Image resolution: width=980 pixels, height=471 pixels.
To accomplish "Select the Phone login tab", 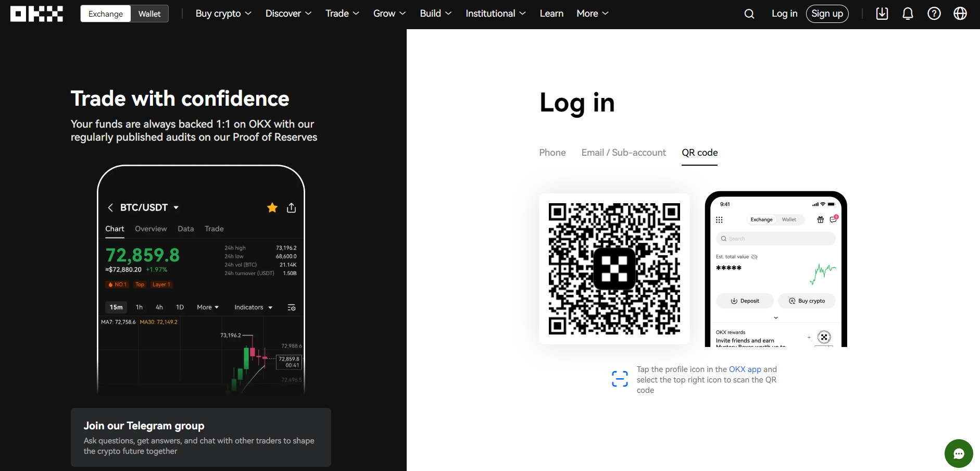I will point(552,153).
